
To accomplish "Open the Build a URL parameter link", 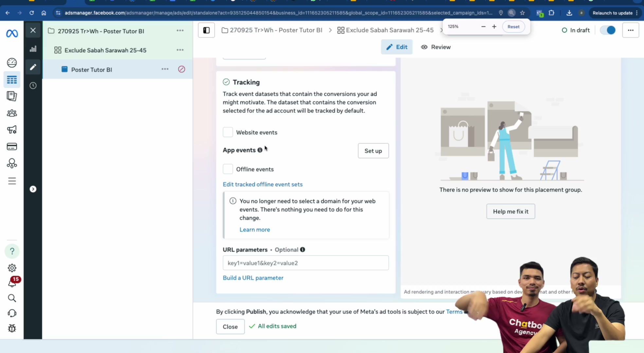I will [253, 278].
